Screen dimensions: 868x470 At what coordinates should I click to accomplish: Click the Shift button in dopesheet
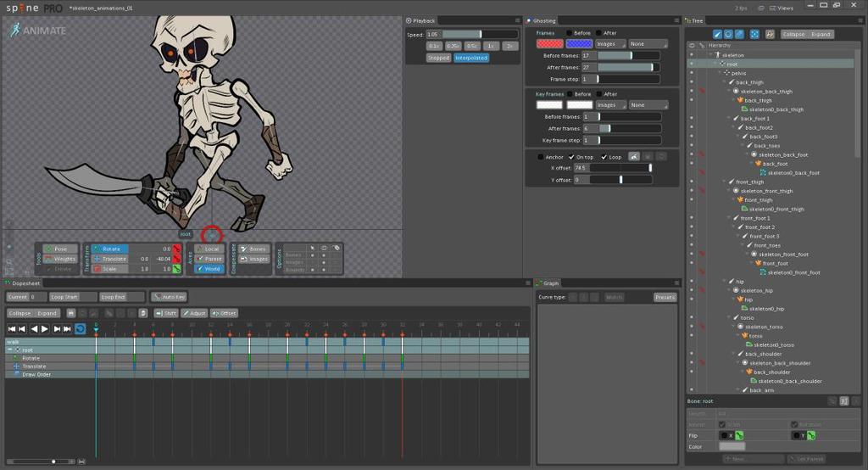coord(166,313)
